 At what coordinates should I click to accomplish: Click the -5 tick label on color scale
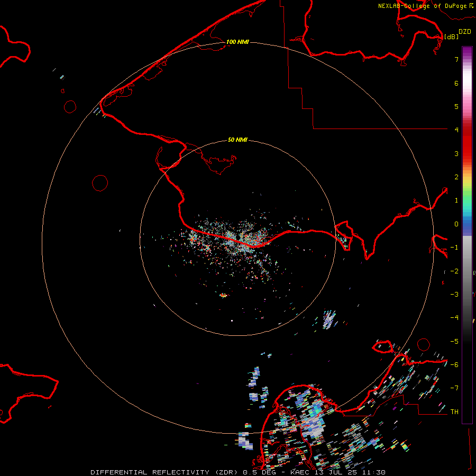point(454,342)
